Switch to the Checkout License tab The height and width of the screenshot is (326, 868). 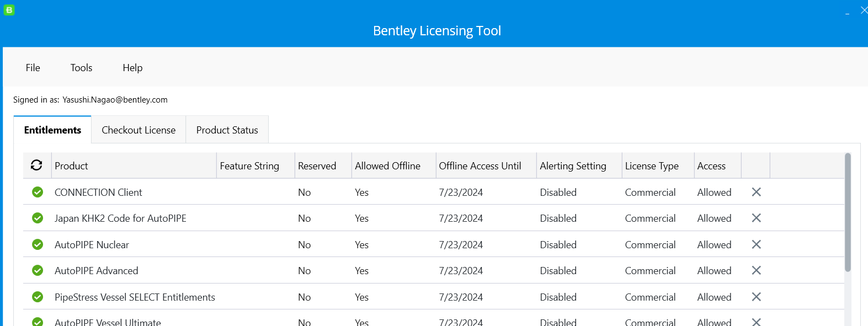click(x=139, y=130)
